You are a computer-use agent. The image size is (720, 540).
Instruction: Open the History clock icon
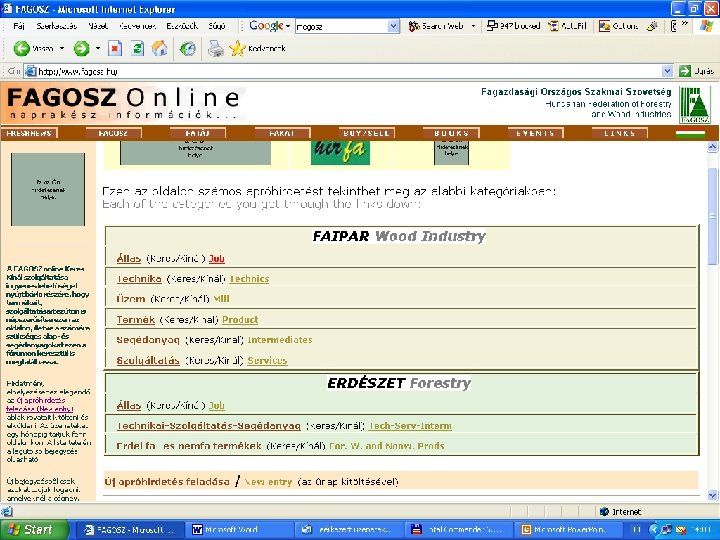[187, 48]
